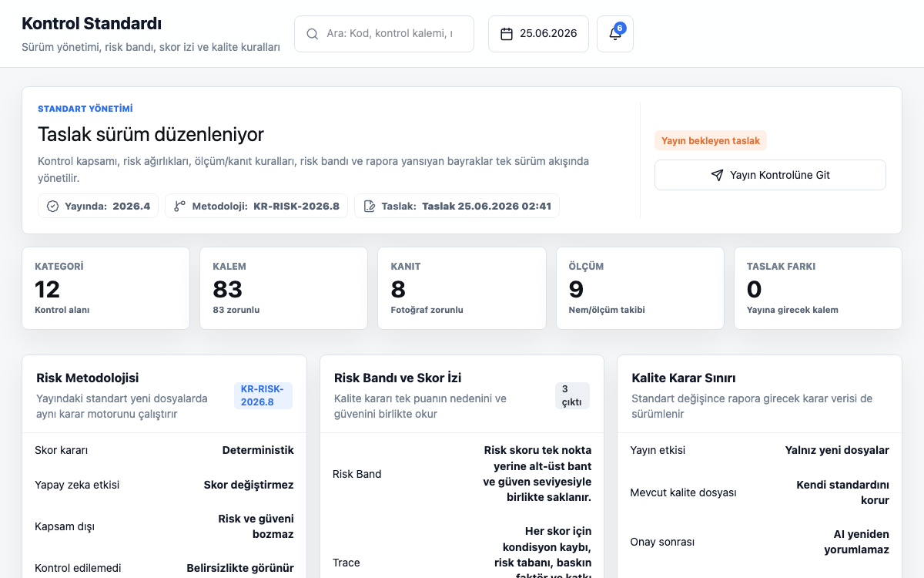Image resolution: width=924 pixels, height=578 pixels.
Task: Click the Belirsizlikte görünür value
Action: tap(240, 568)
